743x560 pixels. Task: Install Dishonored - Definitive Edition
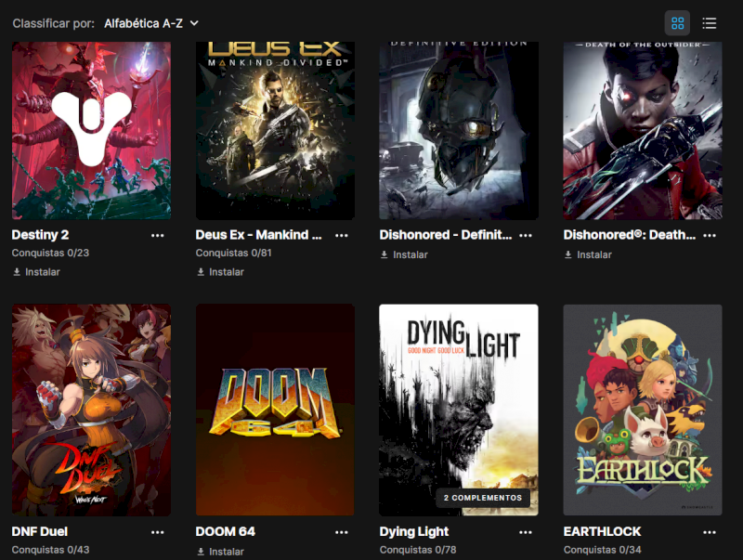[x=404, y=254]
